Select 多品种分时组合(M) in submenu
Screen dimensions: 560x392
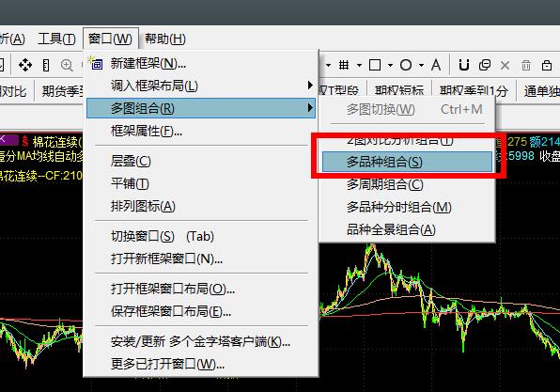[407, 207]
